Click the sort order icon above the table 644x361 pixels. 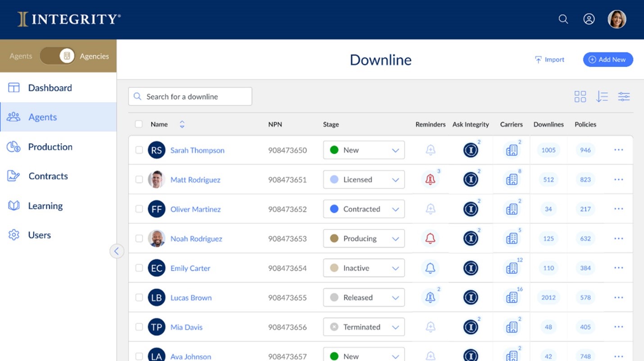[602, 96]
